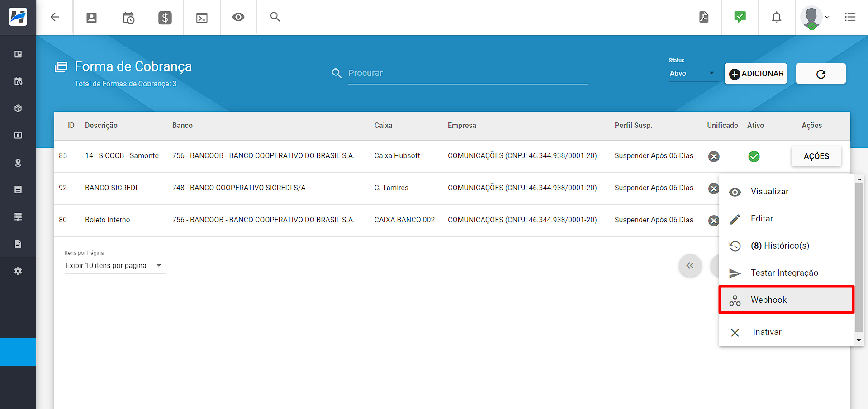868x409 pixels.
Task: Click the green checkmark chat icon
Action: (x=740, y=17)
